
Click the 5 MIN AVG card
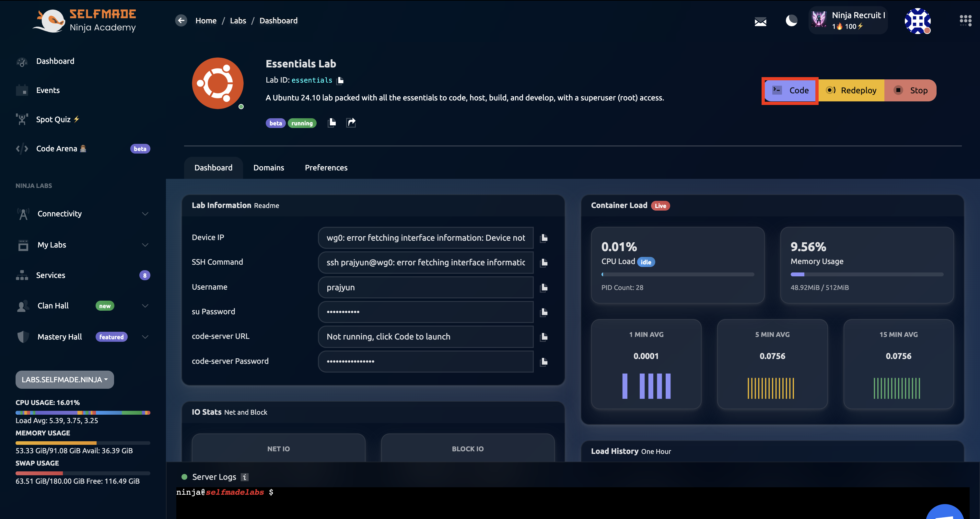[x=772, y=364]
